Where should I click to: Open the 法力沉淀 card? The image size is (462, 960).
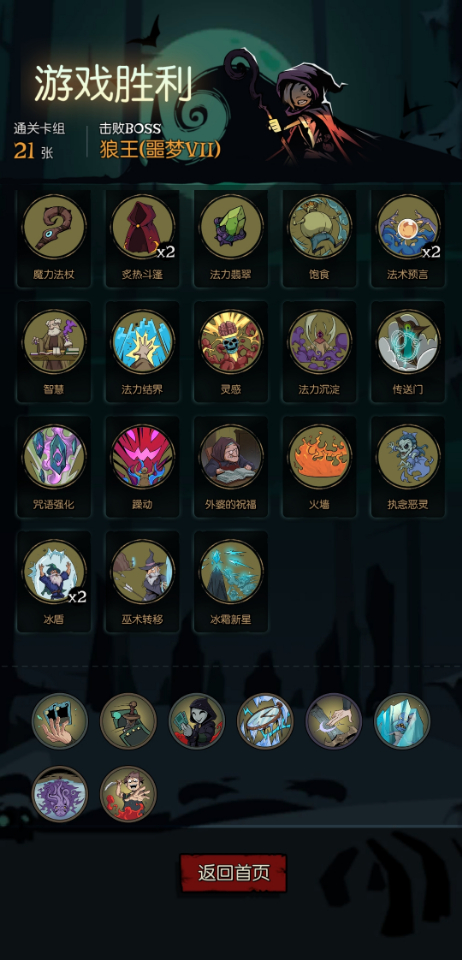319,342
